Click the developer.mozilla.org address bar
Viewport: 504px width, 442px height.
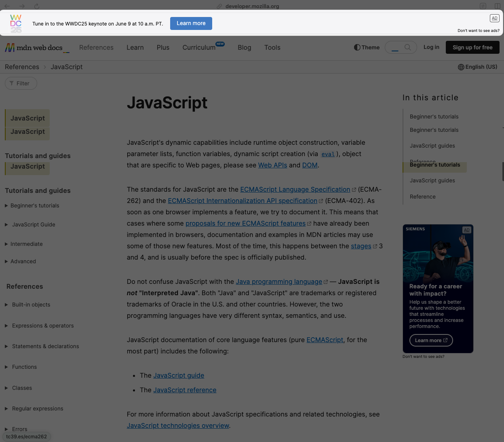click(x=252, y=6)
